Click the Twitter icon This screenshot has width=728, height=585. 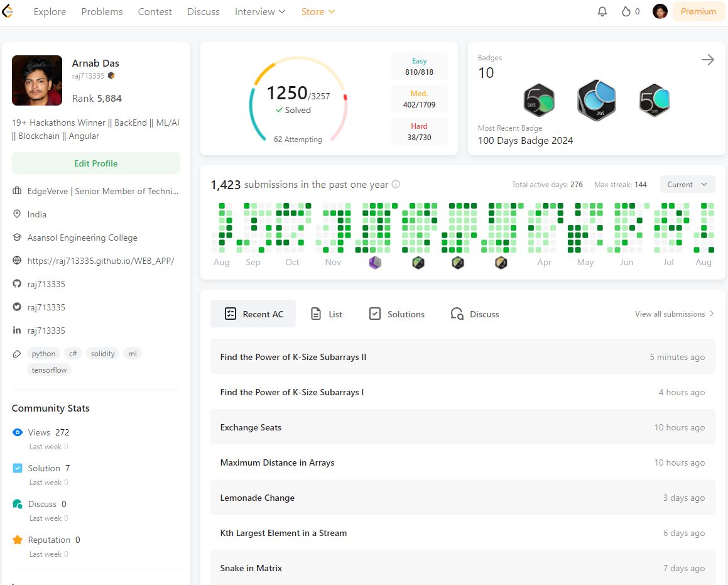(17, 307)
